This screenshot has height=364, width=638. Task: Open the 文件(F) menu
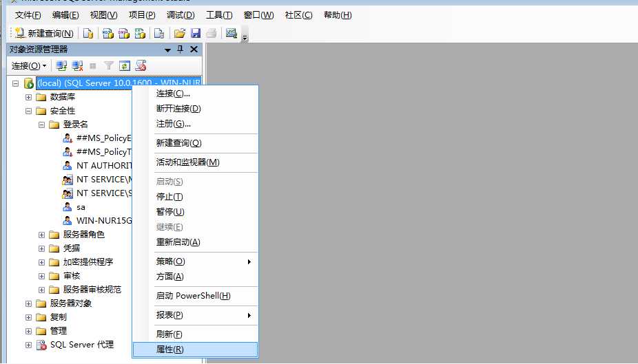point(28,15)
